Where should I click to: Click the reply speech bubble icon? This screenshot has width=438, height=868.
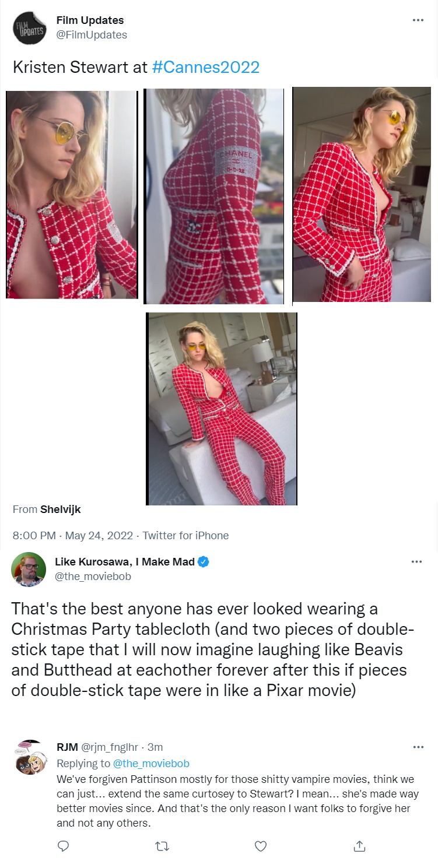(64, 845)
